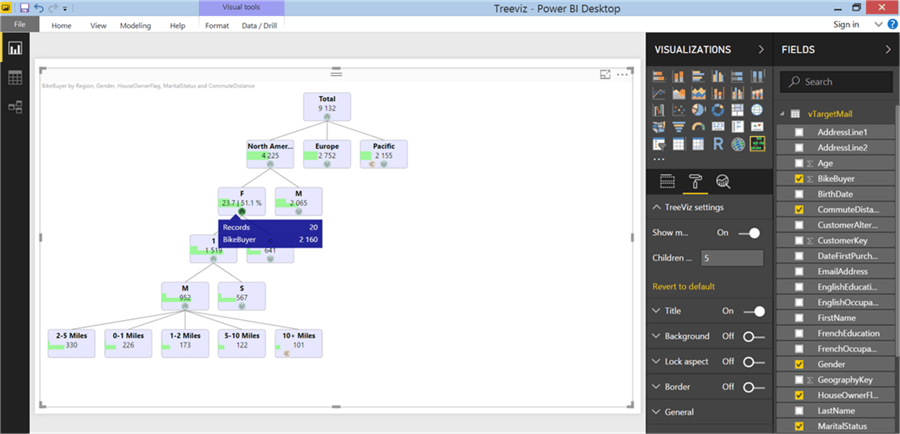Screen dimensions: 900x434
Task: Expand the Lock aspect section
Action: [x=657, y=362]
